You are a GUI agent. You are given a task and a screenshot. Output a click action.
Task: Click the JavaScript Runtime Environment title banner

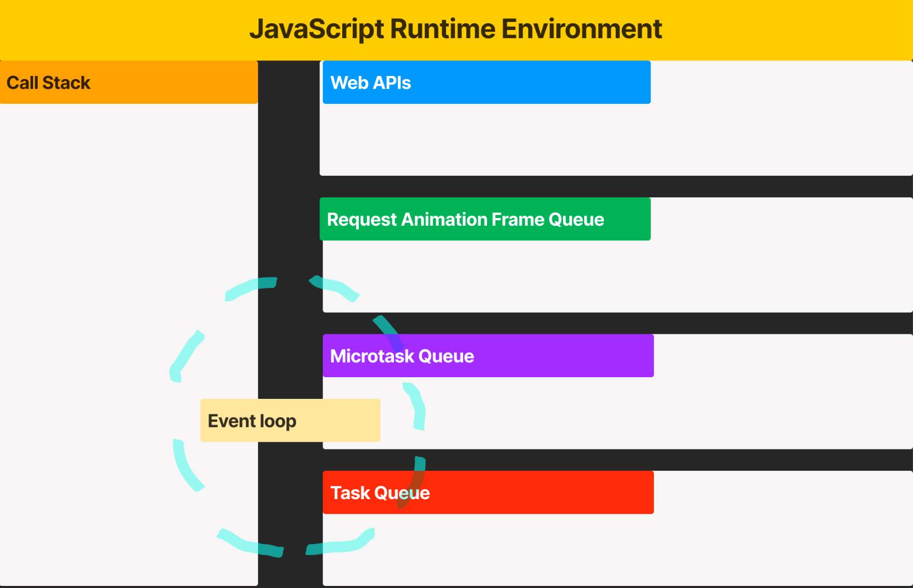point(456,29)
